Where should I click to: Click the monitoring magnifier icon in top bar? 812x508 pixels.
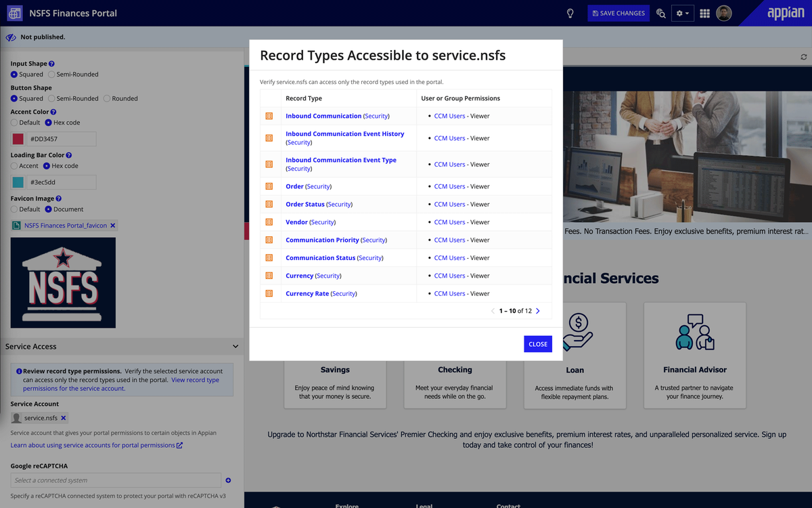(x=660, y=13)
